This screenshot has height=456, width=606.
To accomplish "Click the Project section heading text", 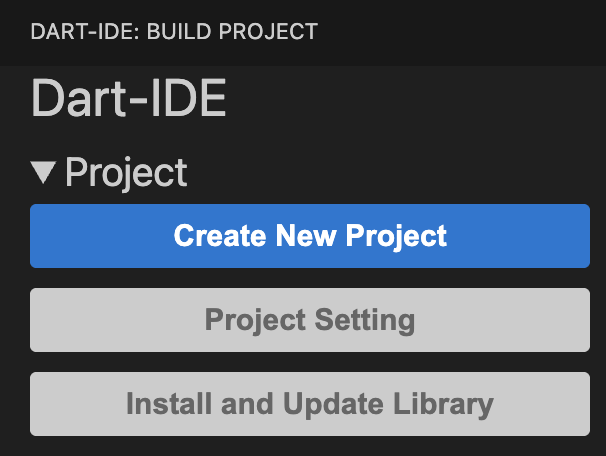I will point(126,173).
